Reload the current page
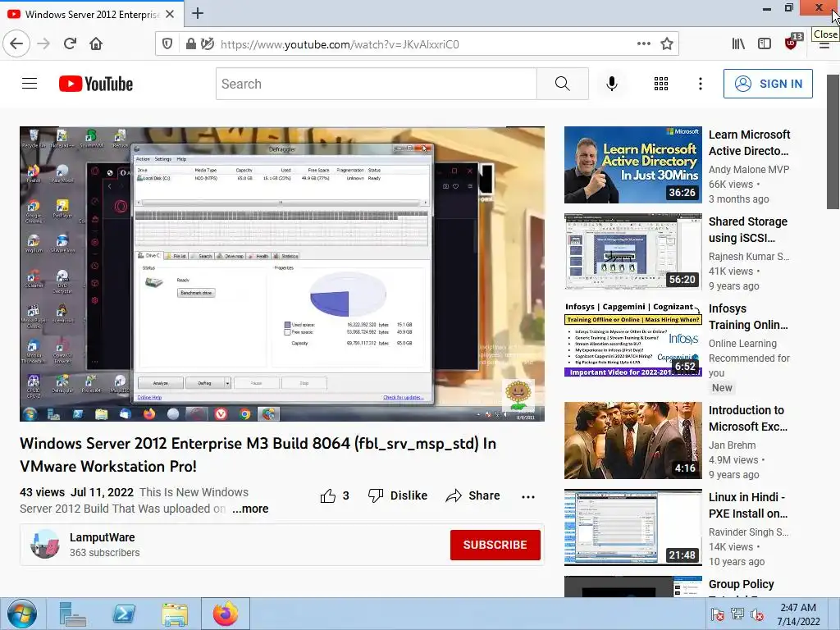The height and width of the screenshot is (630, 840). pos(70,43)
